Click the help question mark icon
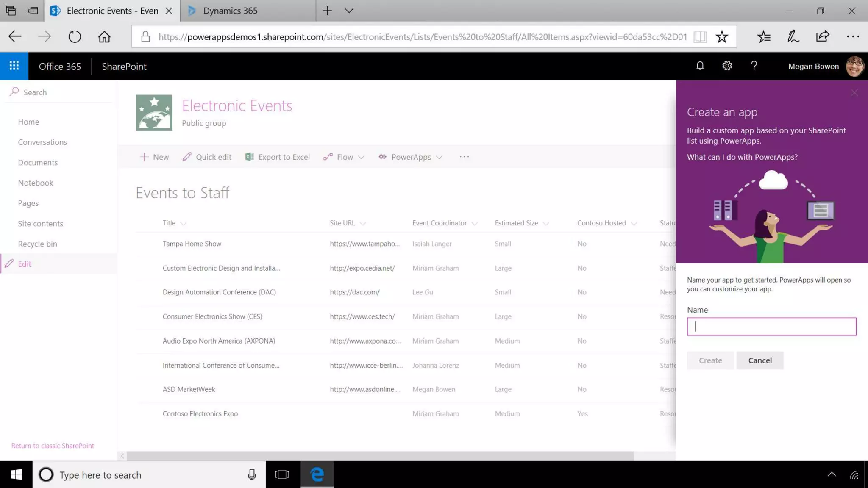 [754, 66]
